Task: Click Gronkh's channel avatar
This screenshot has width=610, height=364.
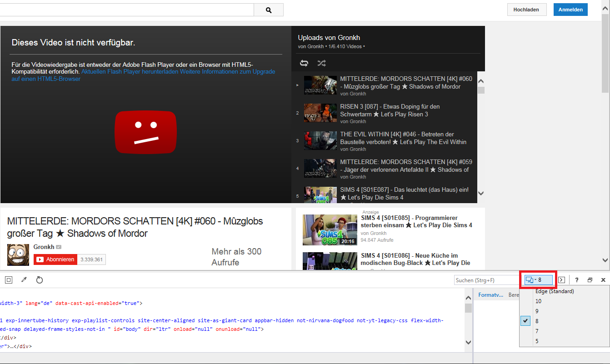Action: pos(18,254)
